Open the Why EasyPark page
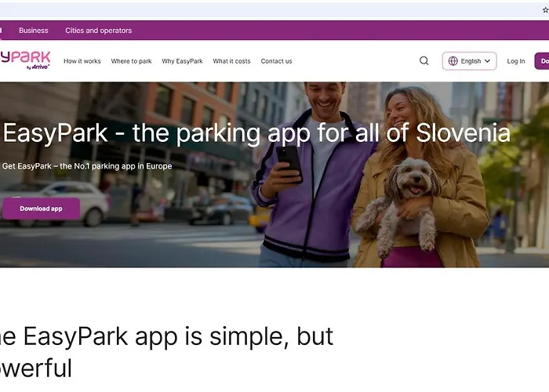This screenshot has height=392, width=549. (182, 61)
